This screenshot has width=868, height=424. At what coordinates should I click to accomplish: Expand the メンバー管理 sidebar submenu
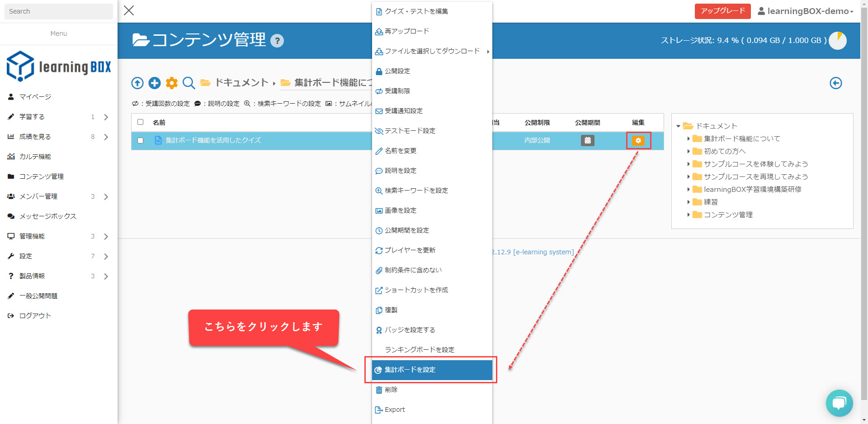[x=106, y=196]
